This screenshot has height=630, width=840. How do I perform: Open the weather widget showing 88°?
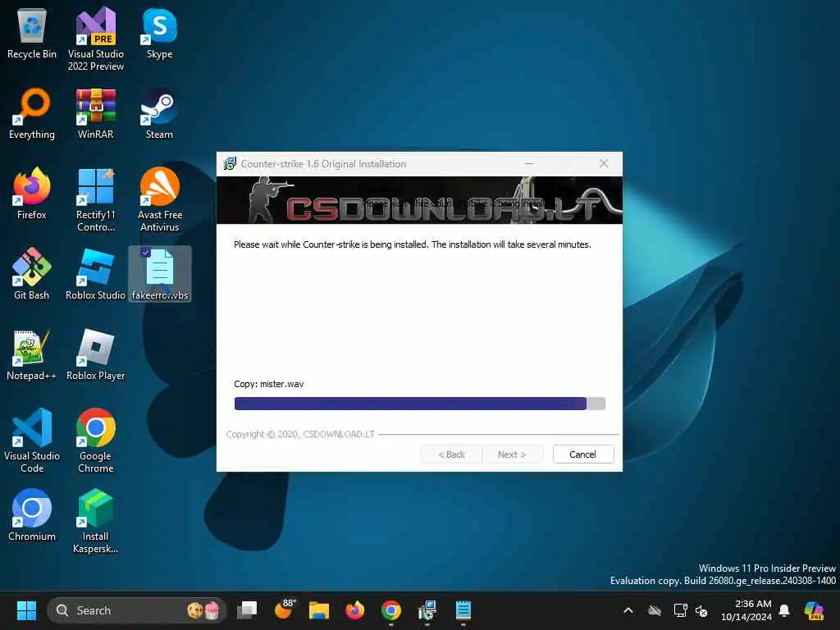click(x=285, y=609)
